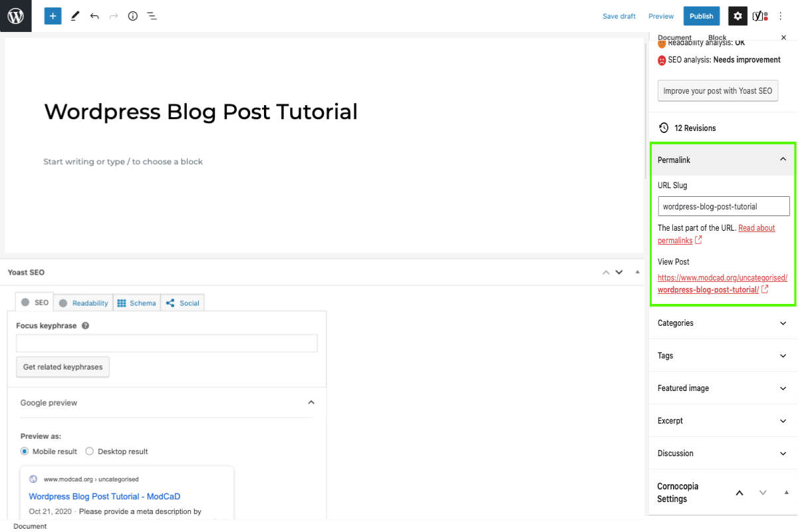Viewport: 798px width, 532px height.
Task: Click the www.modcad.org preview breadcrumb
Action: (x=91, y=479)
